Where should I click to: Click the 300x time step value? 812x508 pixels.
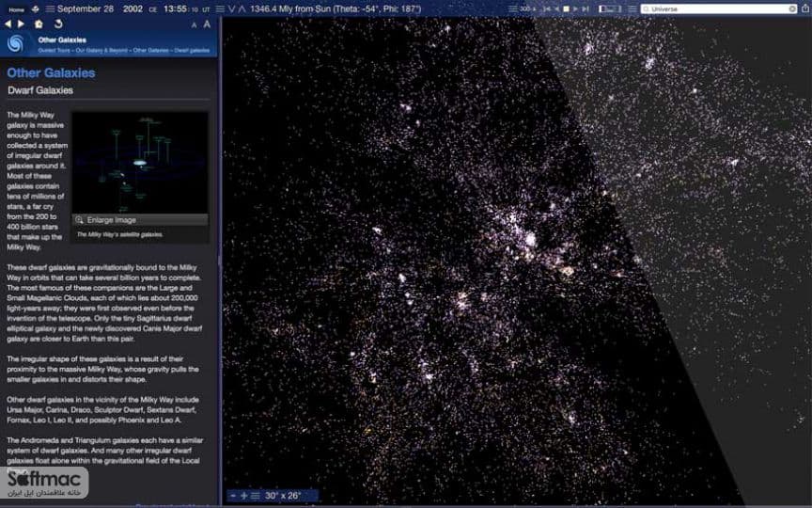click(x=526, y=8)
